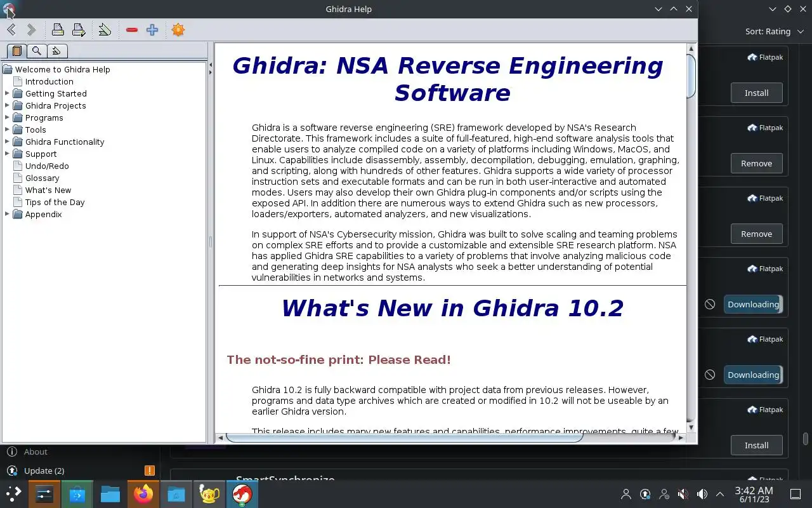Click the 'Ghidra: NSA Reverse Engineering Software' title
This screenshot has height=508, width=812.
tap(447, 79)
